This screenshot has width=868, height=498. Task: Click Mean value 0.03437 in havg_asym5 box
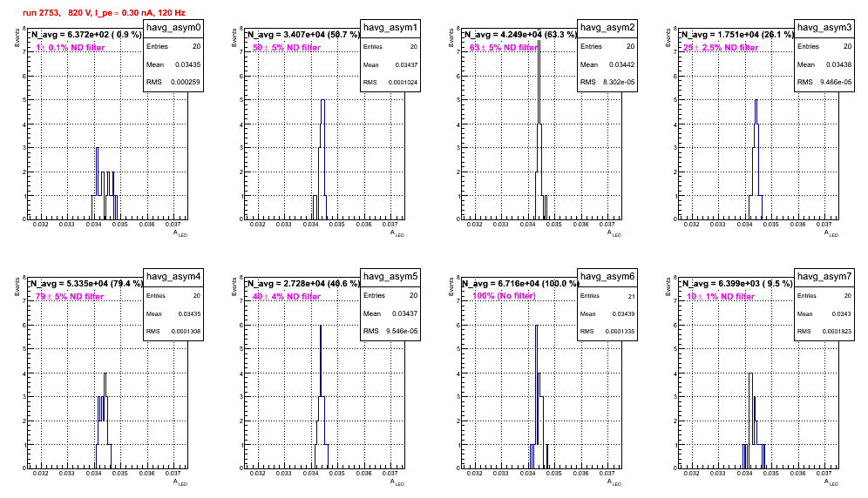pyautogui.click(x=404, y=313)
